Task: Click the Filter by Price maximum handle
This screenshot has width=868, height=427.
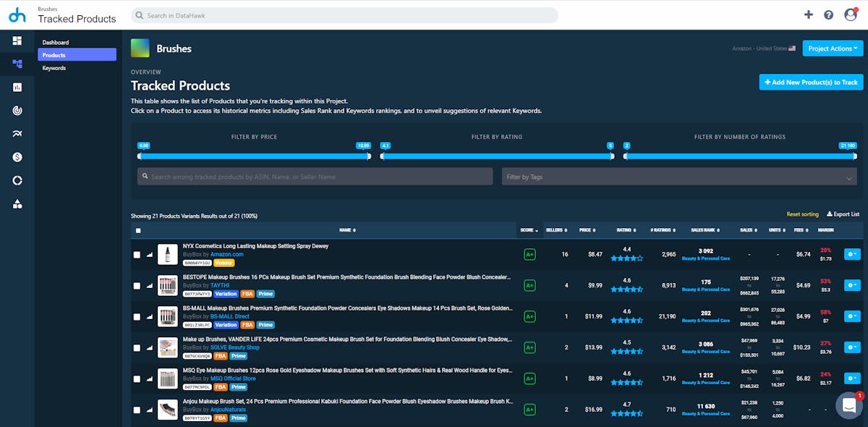Action: (368, 156)
